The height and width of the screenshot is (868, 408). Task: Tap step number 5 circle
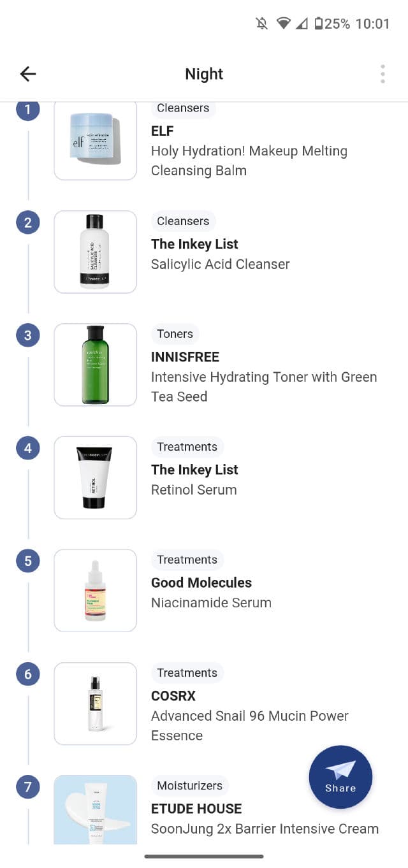pyautogui.click(x=27, y=561)
